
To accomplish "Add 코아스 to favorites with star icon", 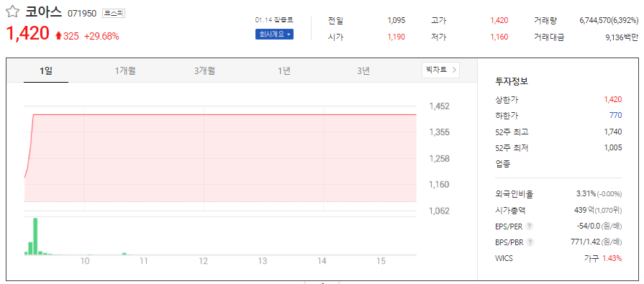I will [12, 12].
